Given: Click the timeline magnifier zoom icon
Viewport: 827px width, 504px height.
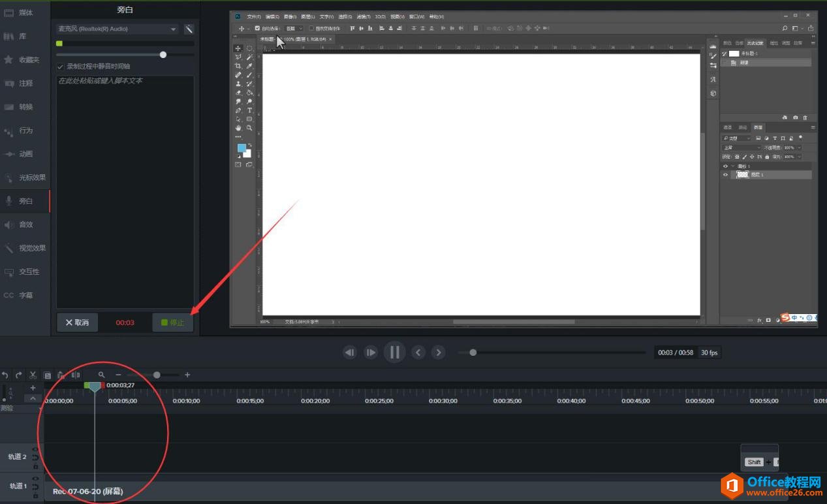Looking at the screenshot, I should [101, 375].
